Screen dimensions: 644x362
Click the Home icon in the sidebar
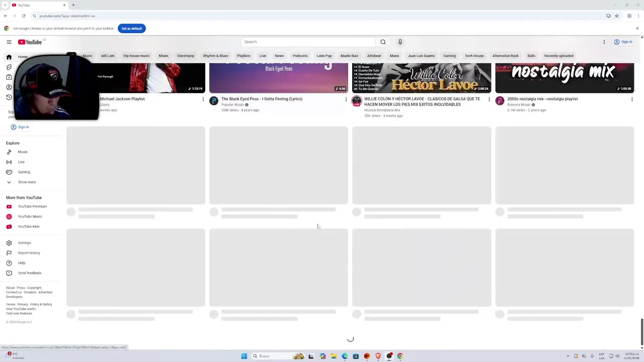tap(9, 57)
